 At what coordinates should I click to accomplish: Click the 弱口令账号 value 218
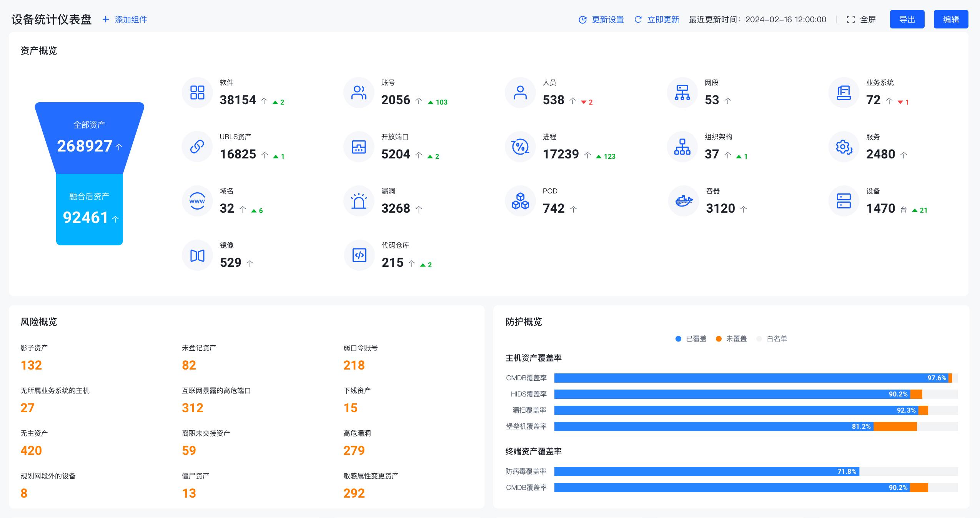coord(354,365)
